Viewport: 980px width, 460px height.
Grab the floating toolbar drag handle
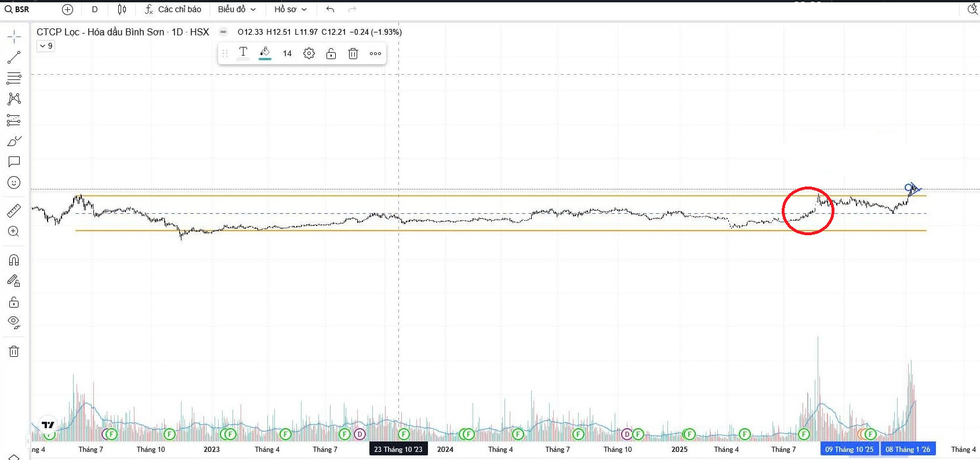pyautogui.click(x=225, y=53)
